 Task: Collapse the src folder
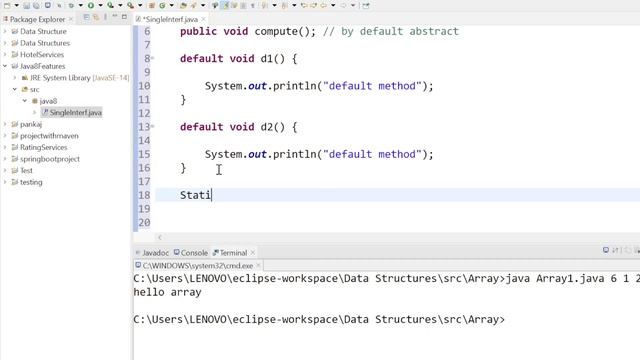tap(15, 89)
